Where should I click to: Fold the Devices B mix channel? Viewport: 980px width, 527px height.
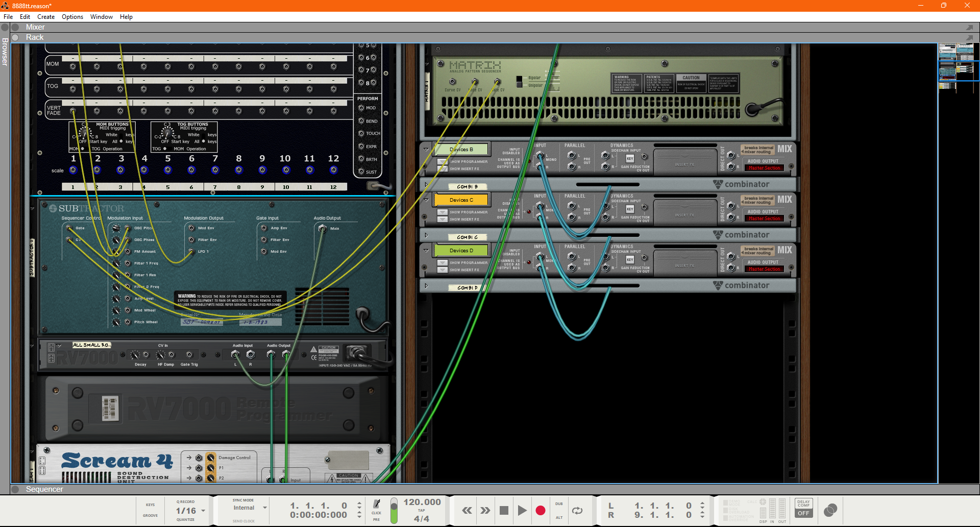point(426,150)
